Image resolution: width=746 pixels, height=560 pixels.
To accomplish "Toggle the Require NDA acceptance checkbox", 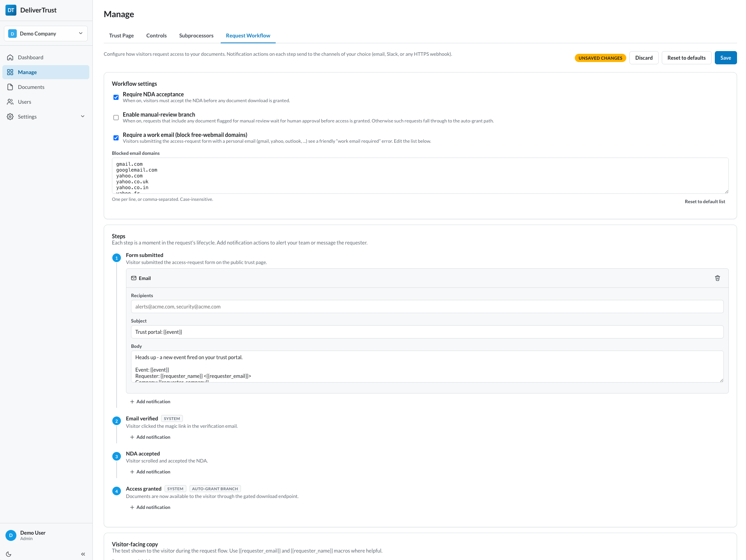I will [116, 97].
